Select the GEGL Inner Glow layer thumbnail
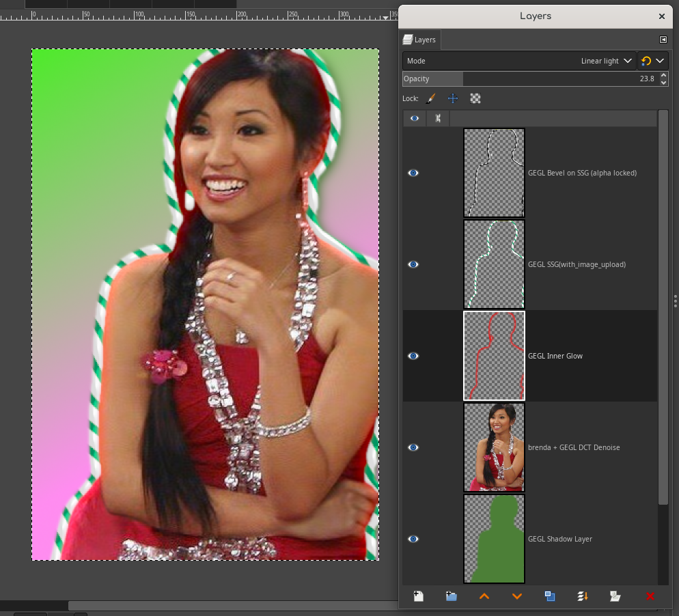The height and width of the screenshot is (616, 679). pos(494,355)
